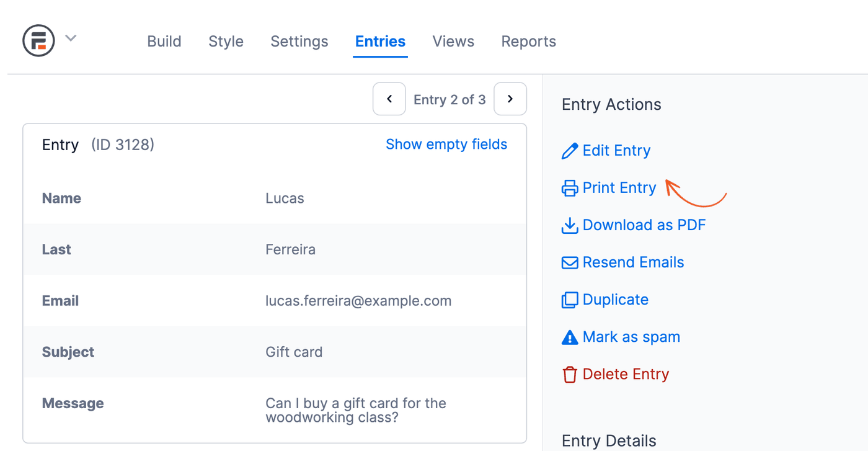This screenshot has height=451, width=868.
Task: Click the pencil icon for Edit Entry
Action: coord(569,151)
